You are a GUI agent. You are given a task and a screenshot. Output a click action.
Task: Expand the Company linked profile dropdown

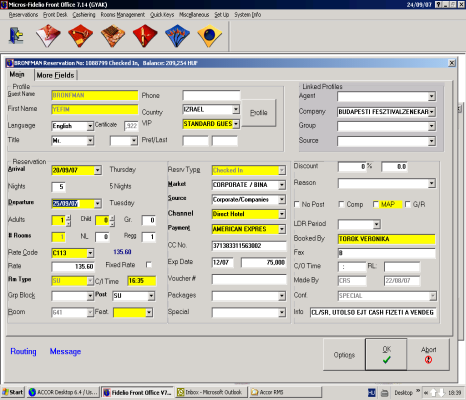pyautogui.click(x=432, y=112)
